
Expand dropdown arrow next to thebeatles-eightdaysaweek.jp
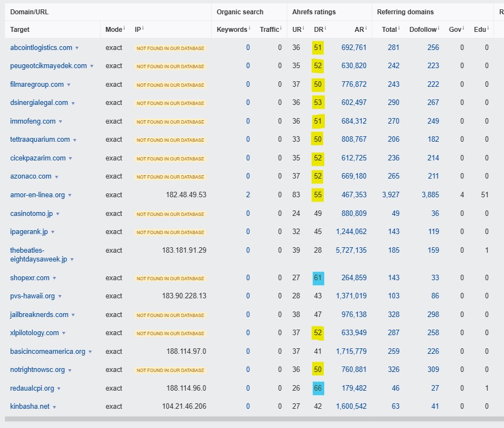pos(72,260)
